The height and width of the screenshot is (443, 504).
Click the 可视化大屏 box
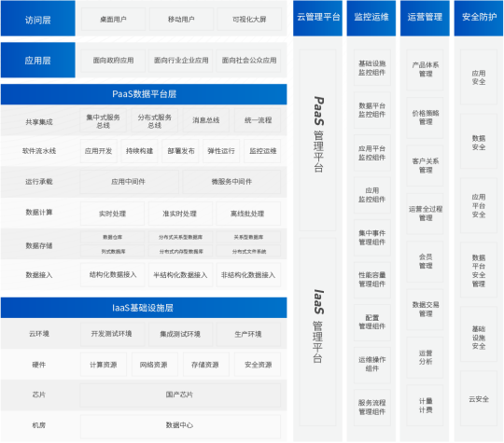(249, 20)
